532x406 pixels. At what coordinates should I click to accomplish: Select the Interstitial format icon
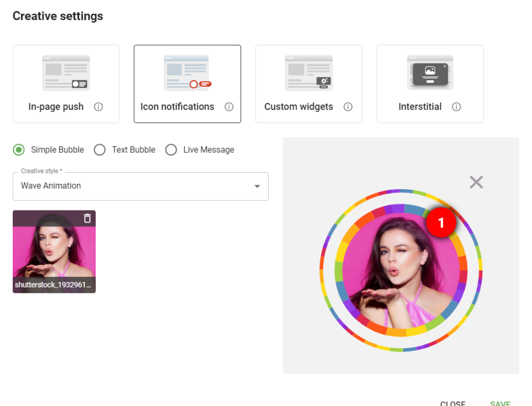(430, 72)
